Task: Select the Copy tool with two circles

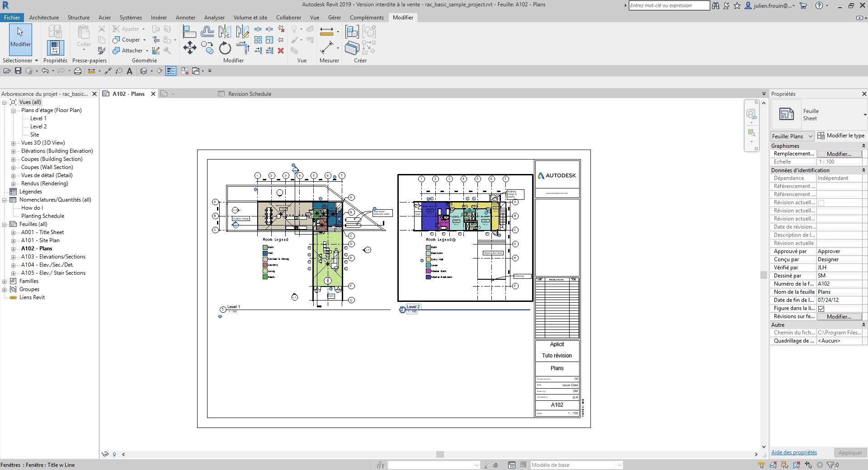Action: [x=207, y=48]
